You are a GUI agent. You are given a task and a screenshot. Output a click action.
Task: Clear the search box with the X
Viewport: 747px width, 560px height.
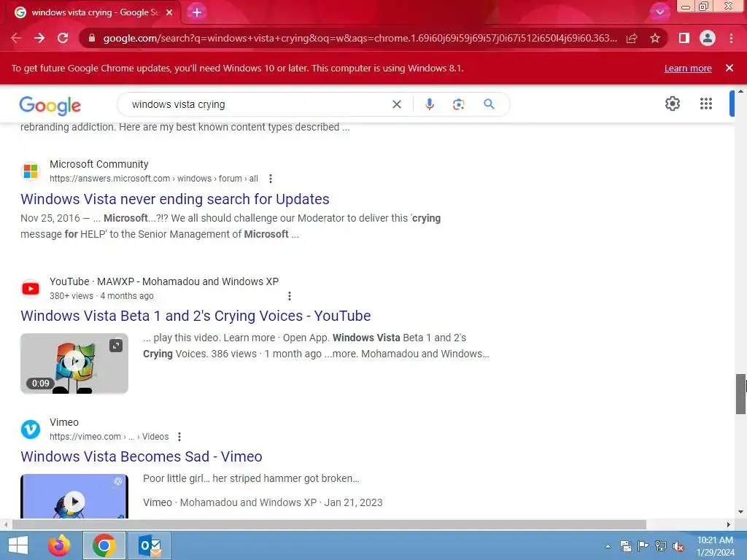pyautogui.click(x=397, y=104)
